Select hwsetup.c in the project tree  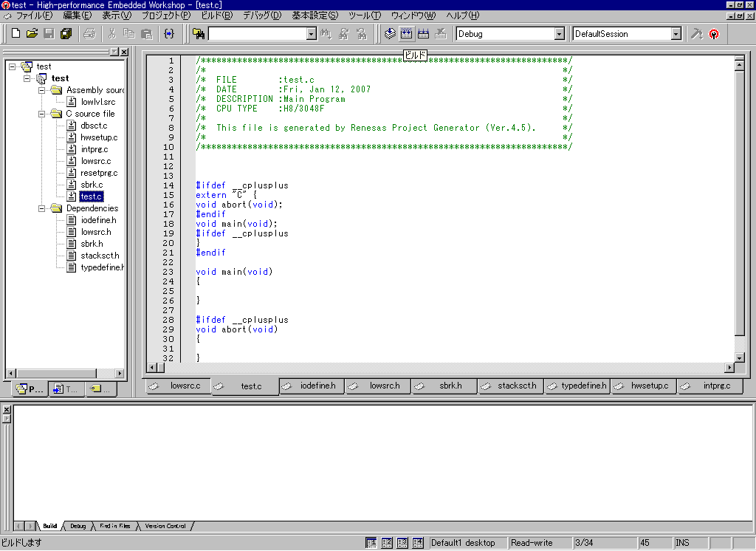coord(99,137)
